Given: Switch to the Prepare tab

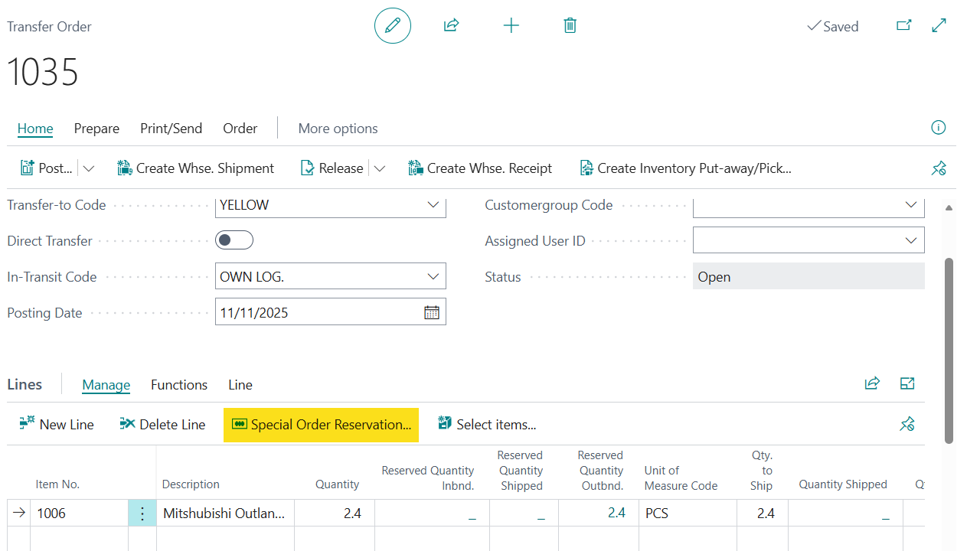Looking at the screenshot, I should 96,128.
